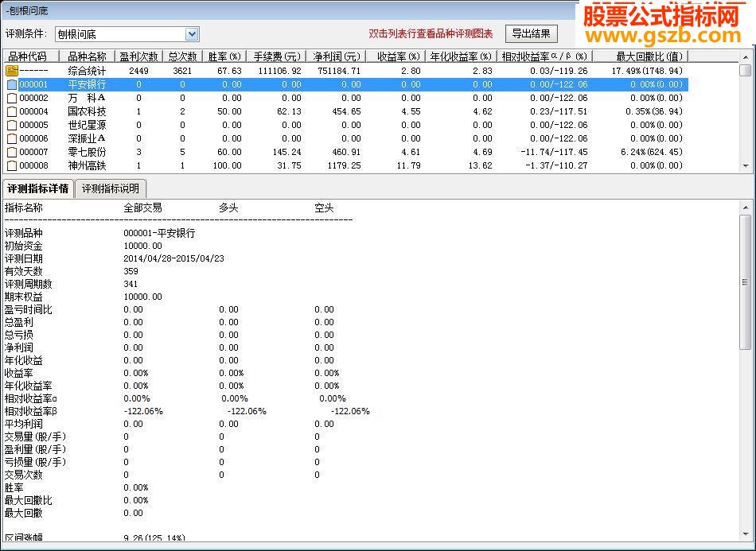Click 零七股份 drawdown 6.24%(624.45)
Screen dimensions: 756x551
[652, 152]
